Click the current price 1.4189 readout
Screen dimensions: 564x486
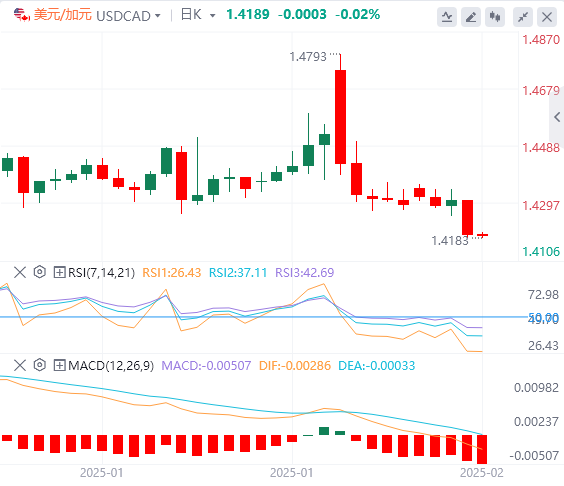247,15
